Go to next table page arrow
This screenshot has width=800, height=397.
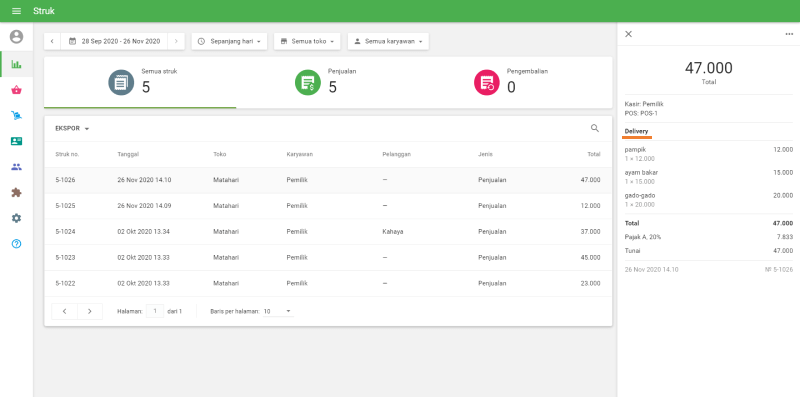[x=90, y=311]
